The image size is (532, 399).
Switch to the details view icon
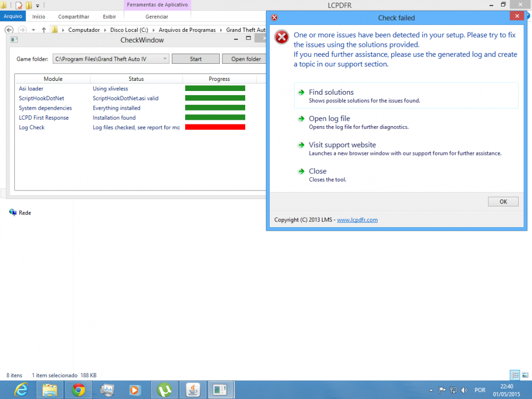click(x=515, y=375)
